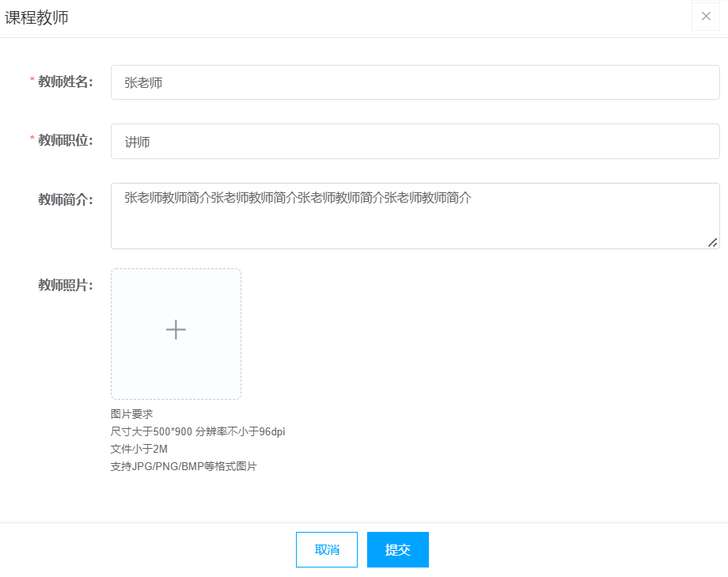This screenshot has height=577, width=728.
Task: Click the 图片要求 hint text
Action: point(132,414)
